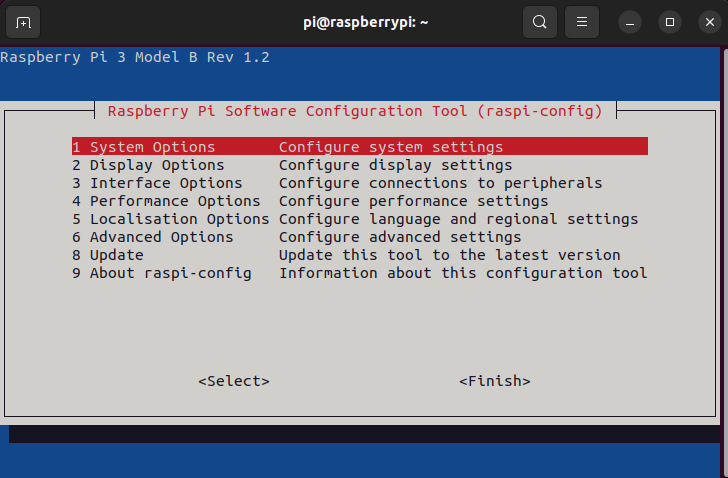Minimize the terminal window
The height and width of the screenshot is (478, 728).
(629, 22)
